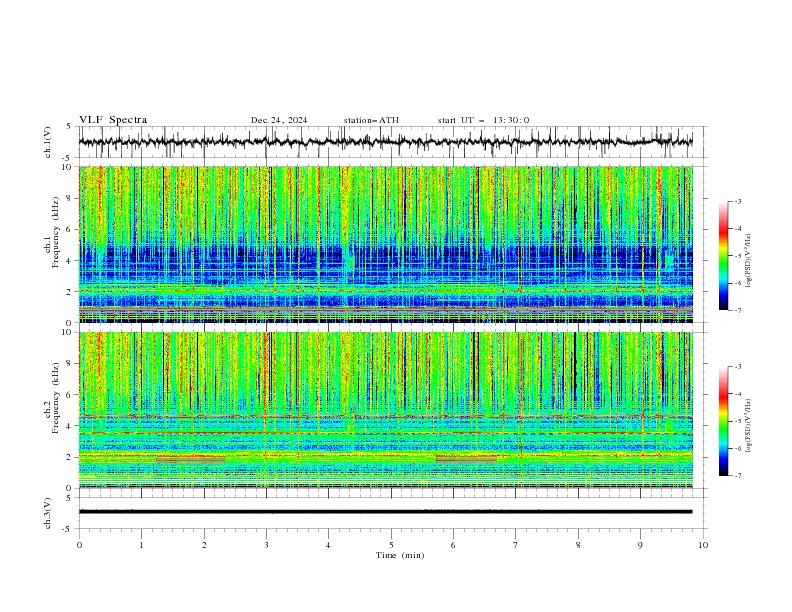
Task: Click the "-4" tick of ch.2 colorbar
Action: (x=738, y=394)
